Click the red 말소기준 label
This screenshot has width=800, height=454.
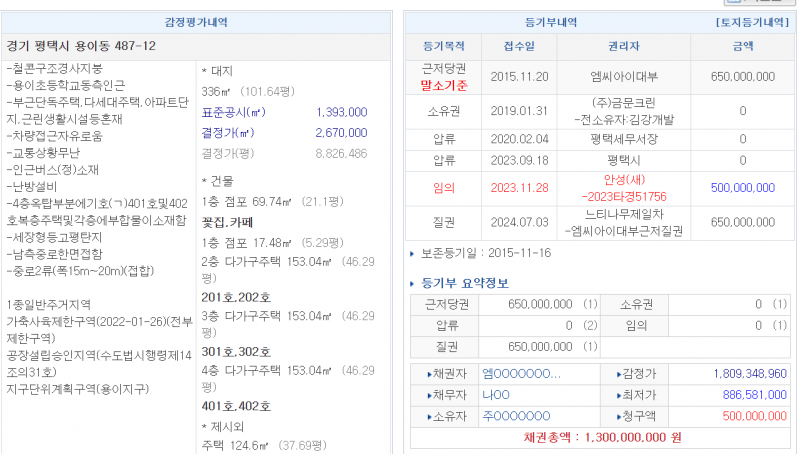tap(444, 85)
